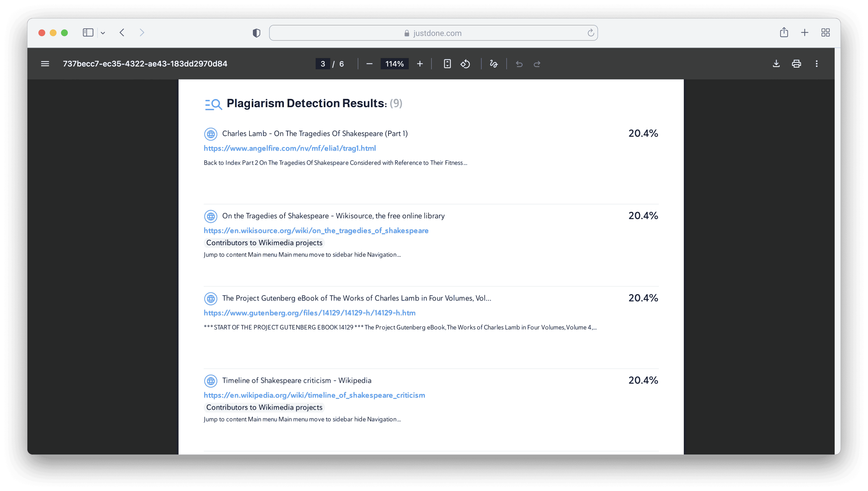
Task: Go back with the Safari back arrow
Action: pyautogui.click(x=122, y=33)
